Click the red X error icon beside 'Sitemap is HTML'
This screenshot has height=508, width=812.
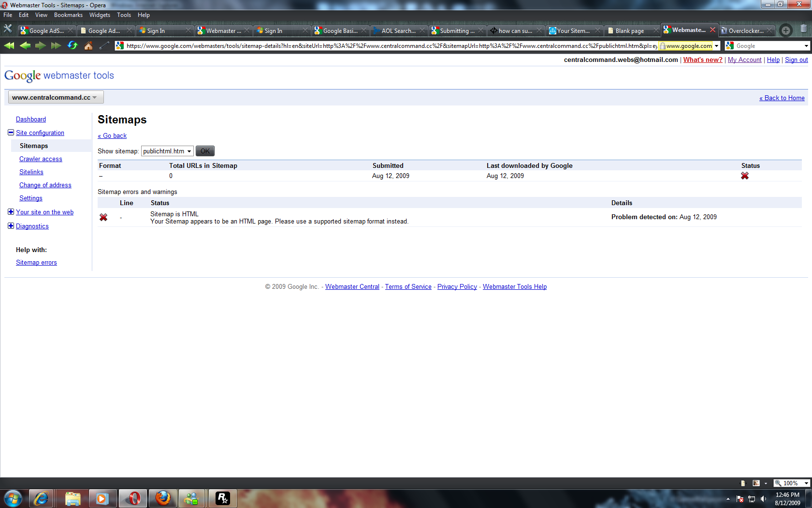pyautogui.click(x=103, y=217)
